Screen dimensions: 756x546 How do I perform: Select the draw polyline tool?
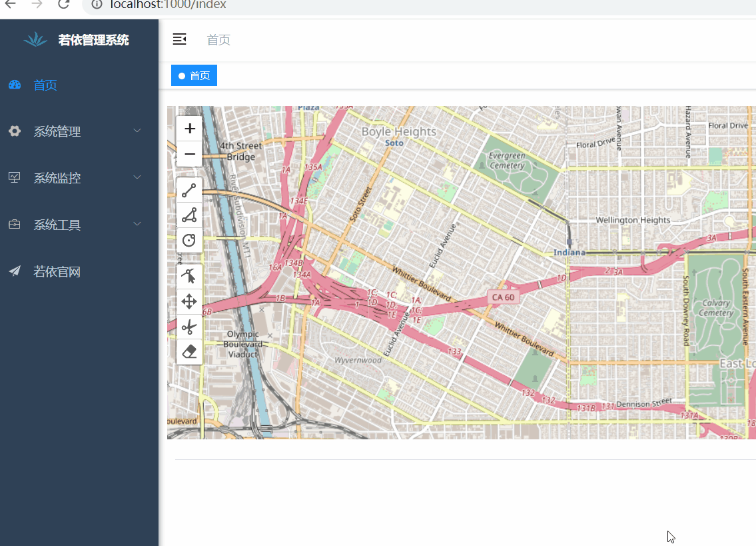[189, 190]
